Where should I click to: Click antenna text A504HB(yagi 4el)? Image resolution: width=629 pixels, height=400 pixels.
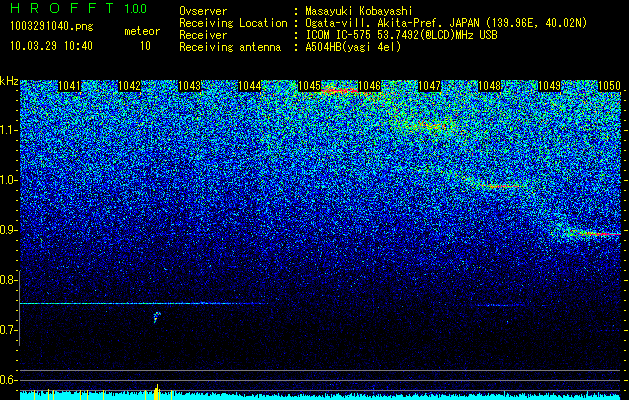click(x=353, y=47)
